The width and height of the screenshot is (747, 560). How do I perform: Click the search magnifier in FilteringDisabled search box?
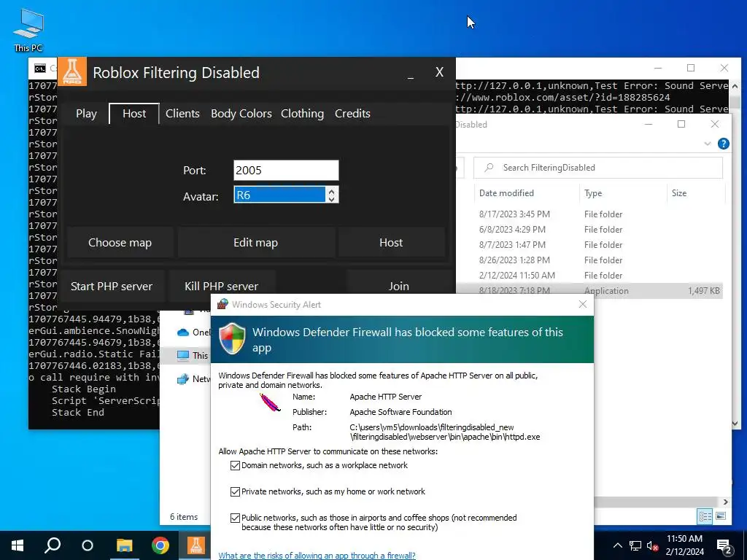(489, 168)
